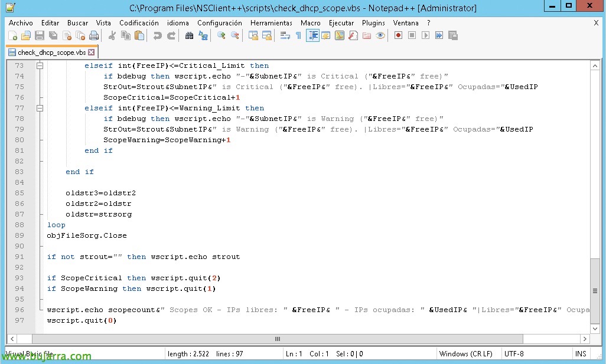
Task: Open the Configuración menu
Action: 220,23
